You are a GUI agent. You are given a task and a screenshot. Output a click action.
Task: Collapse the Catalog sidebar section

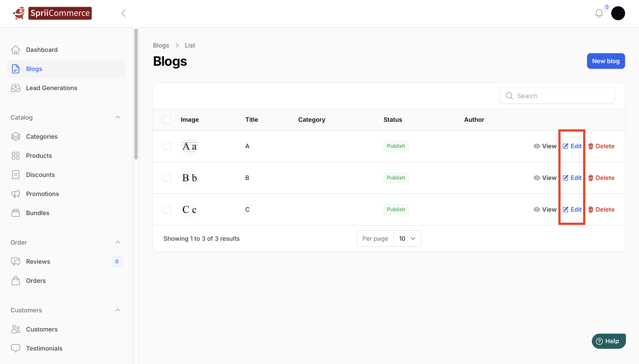point(118,117)
